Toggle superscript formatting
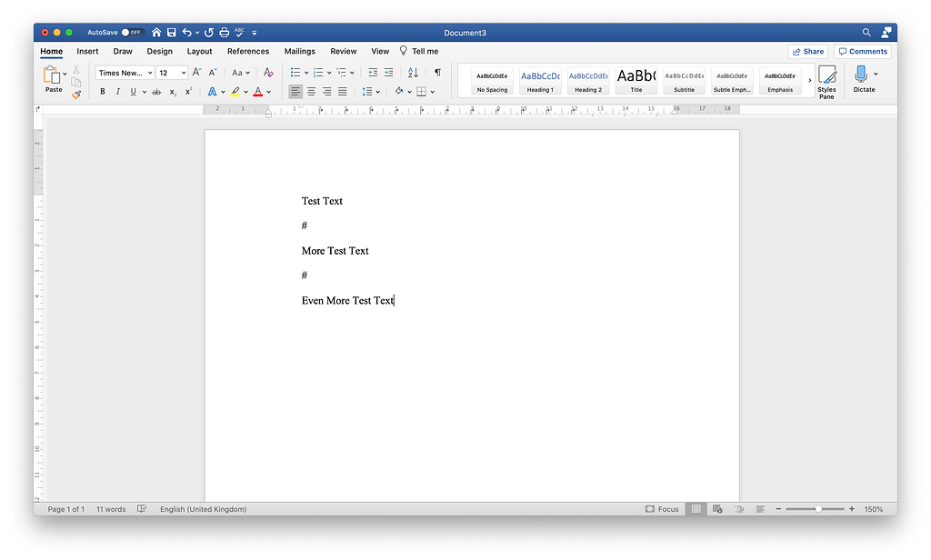The height and width of the screenshot is (560, 931). click(187, 91)
